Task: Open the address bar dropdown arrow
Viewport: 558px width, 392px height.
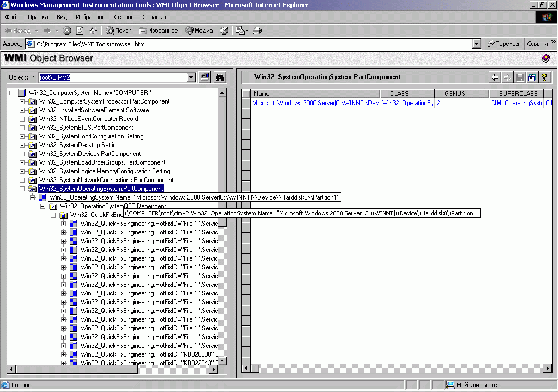Action: (476, 44)
